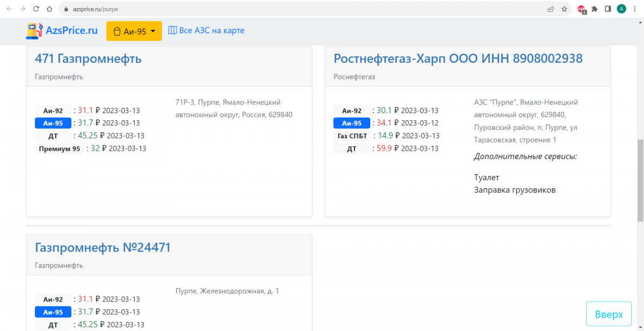Go to AzsPrice.ru home link
Screen dimensions: 644x331
pos(62,31)
